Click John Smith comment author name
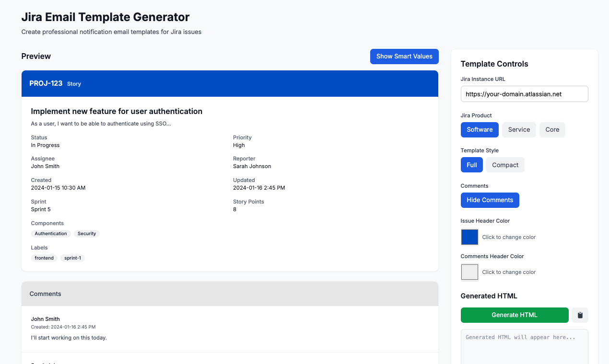This screenshot has height=364, width=609. coord(46,319)
